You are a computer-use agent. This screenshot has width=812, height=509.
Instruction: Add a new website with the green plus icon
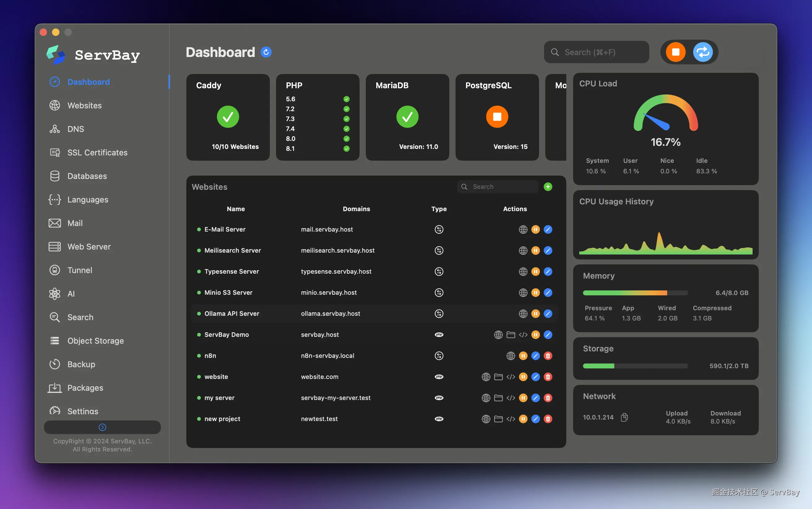pos(548,187)
